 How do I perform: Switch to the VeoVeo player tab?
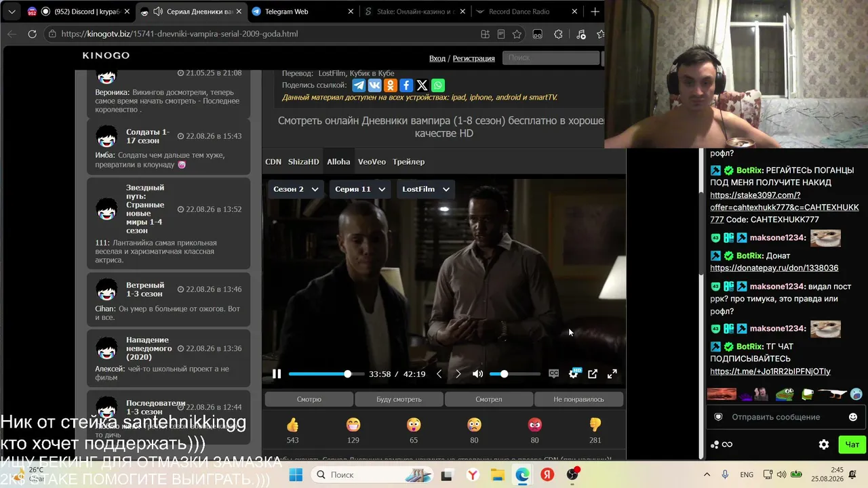pos(372,162)
